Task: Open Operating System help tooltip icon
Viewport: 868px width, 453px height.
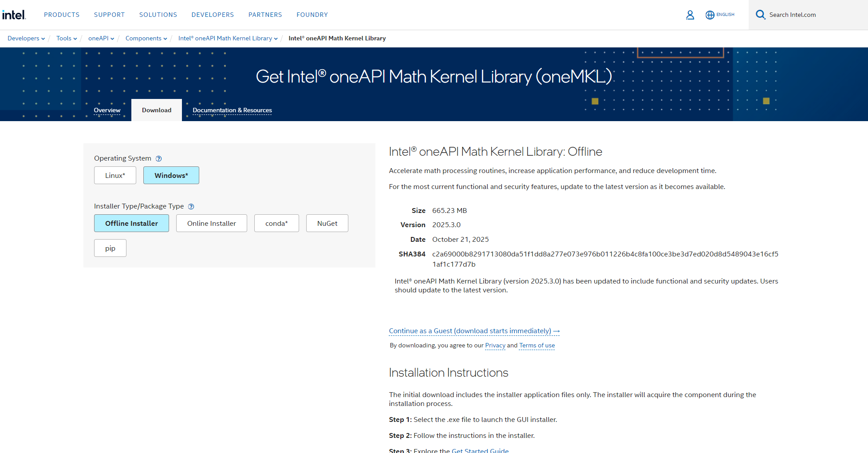Action: 158,159
